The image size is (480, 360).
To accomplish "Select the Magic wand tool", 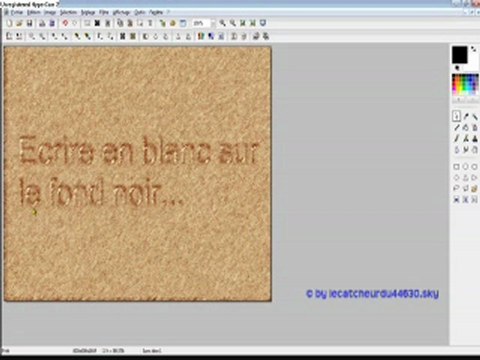I will (x=475, y=116).
